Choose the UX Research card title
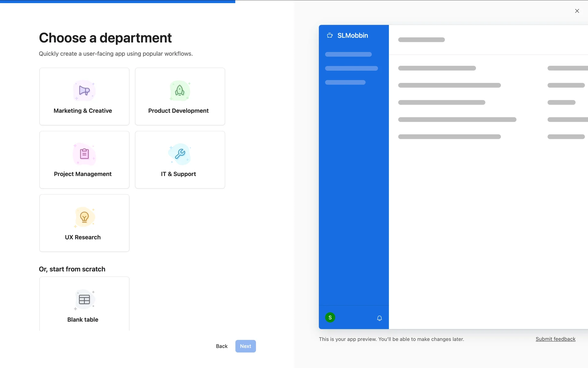Screen dimensions: 588x368 [x=83, y=237]
